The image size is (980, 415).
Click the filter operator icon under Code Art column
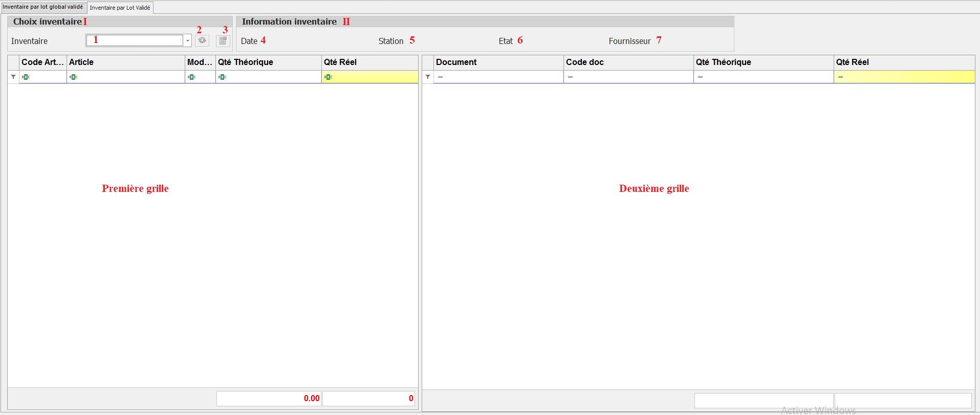tap(26, 77)
